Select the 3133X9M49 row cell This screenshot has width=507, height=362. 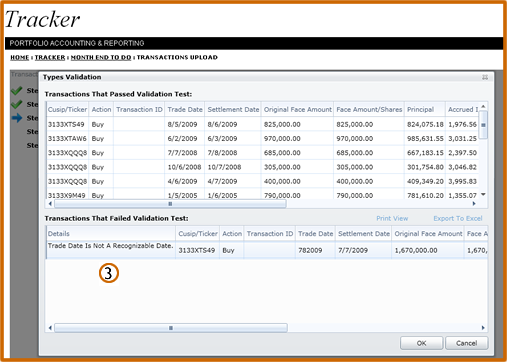[x=67, y=195]
